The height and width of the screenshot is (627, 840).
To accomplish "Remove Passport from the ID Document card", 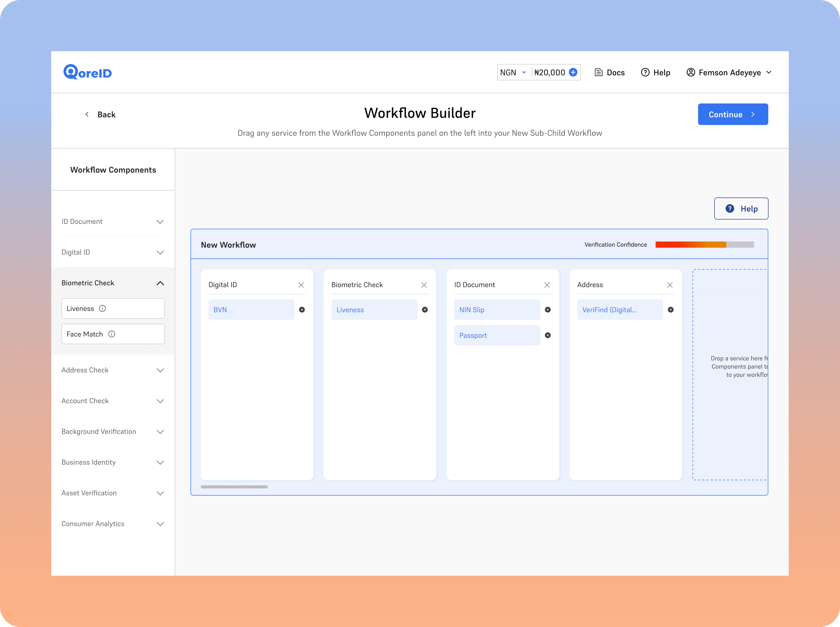I will tap(548, 335).
